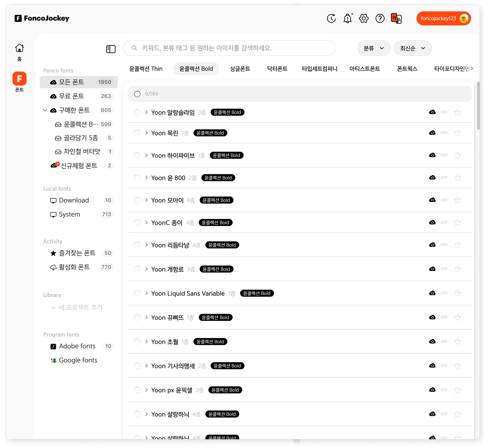Open 무료 폰트 in sidebar

[79, 96]
